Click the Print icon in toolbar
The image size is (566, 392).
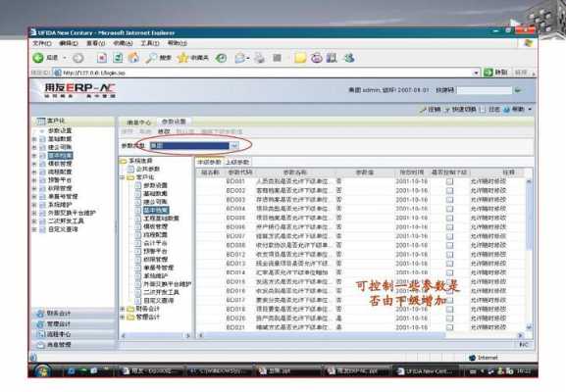click(259, 58)
